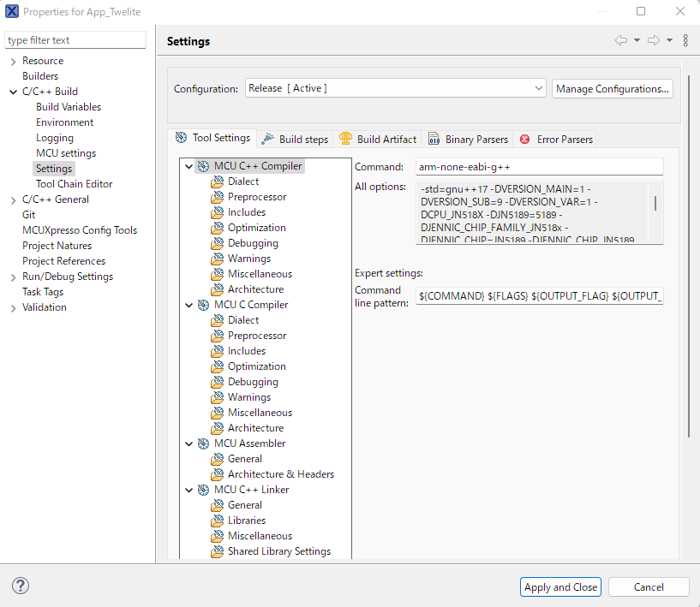Screen dimensions: 700x607
Task: Open the Git properties page
Action: point(28,215)
